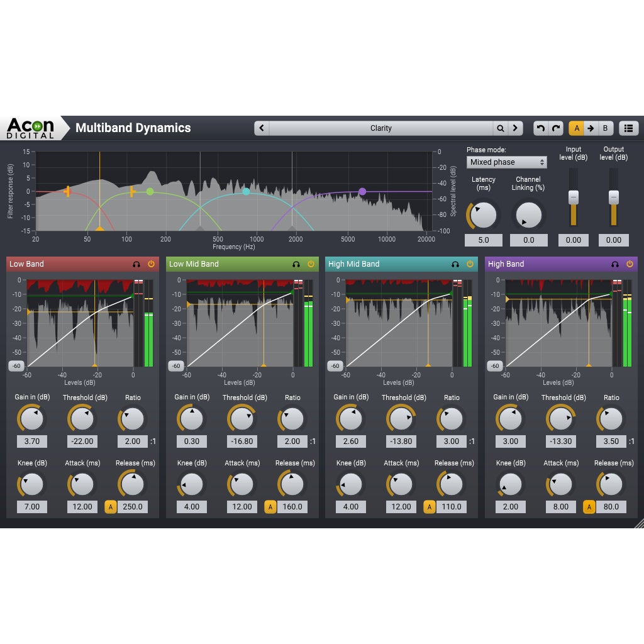Click the Acon Digital logo
Screen dimensions: 644x644
point(30,128)
